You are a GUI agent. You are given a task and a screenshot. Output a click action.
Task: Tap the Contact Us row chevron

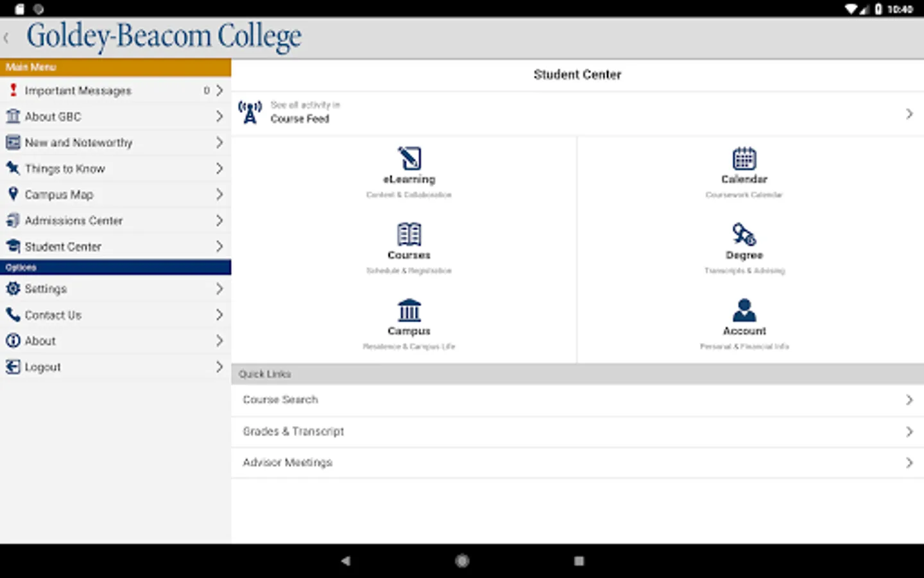(219, 315)
